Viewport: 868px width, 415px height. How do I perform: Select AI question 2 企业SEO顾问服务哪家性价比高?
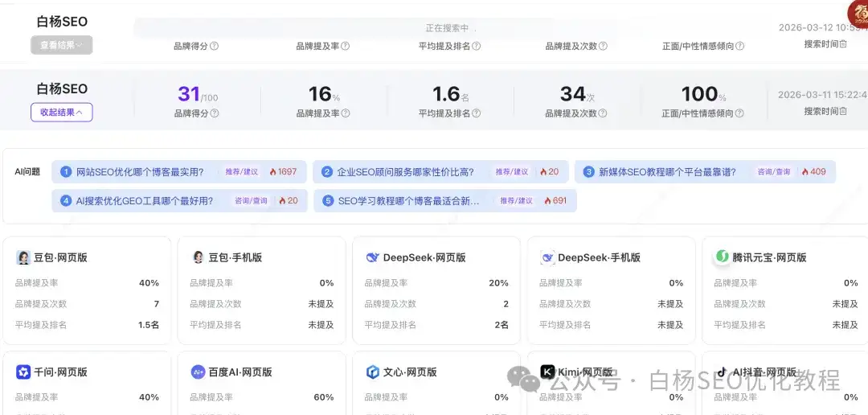point(440,172)
